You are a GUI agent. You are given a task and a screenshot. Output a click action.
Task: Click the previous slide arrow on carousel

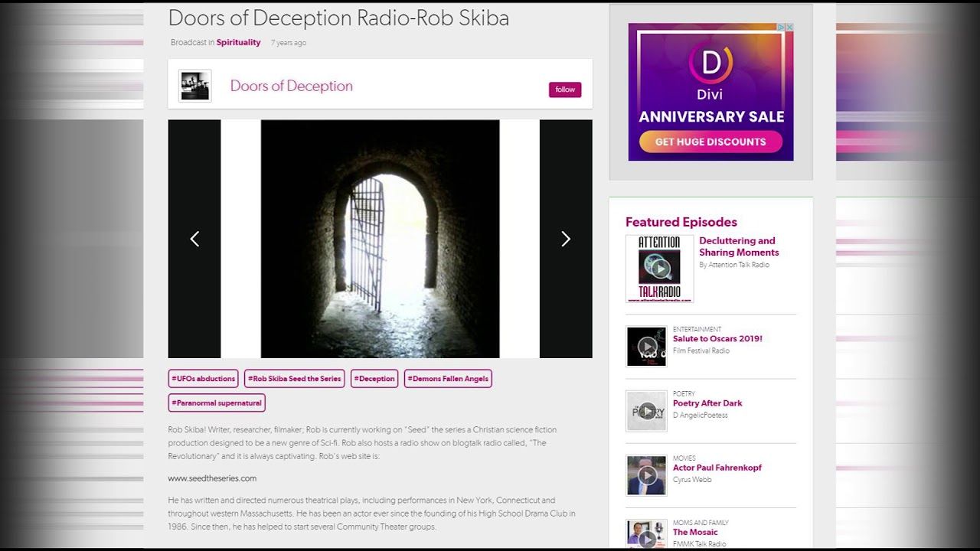[x=194, y=240]
